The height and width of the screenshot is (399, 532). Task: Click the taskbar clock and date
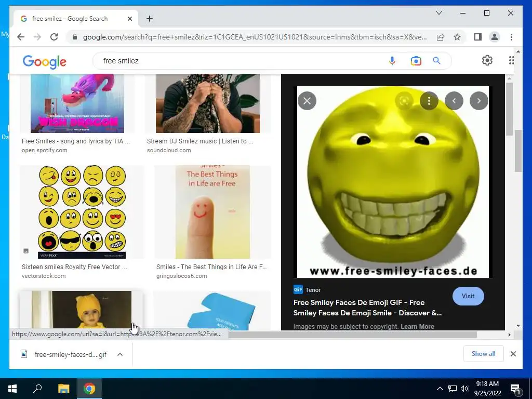[x=487, y=389]
